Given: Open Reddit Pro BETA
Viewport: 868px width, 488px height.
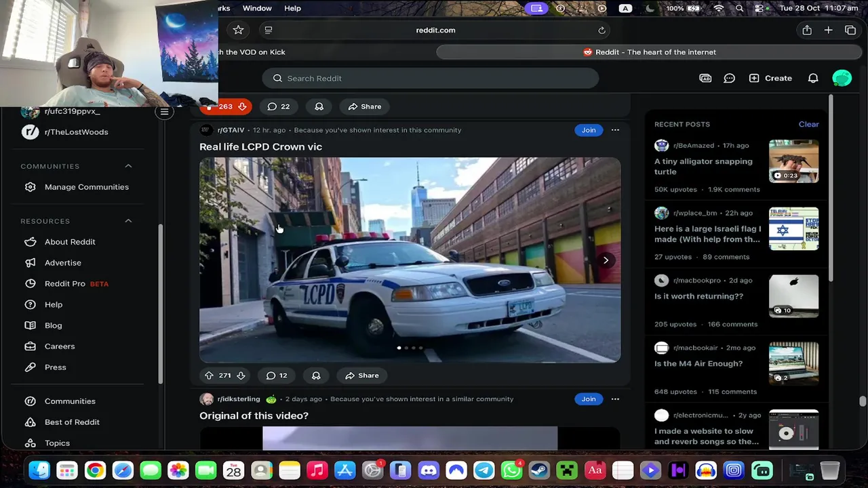Looking at the screenshot, I should tap(76, 284).
